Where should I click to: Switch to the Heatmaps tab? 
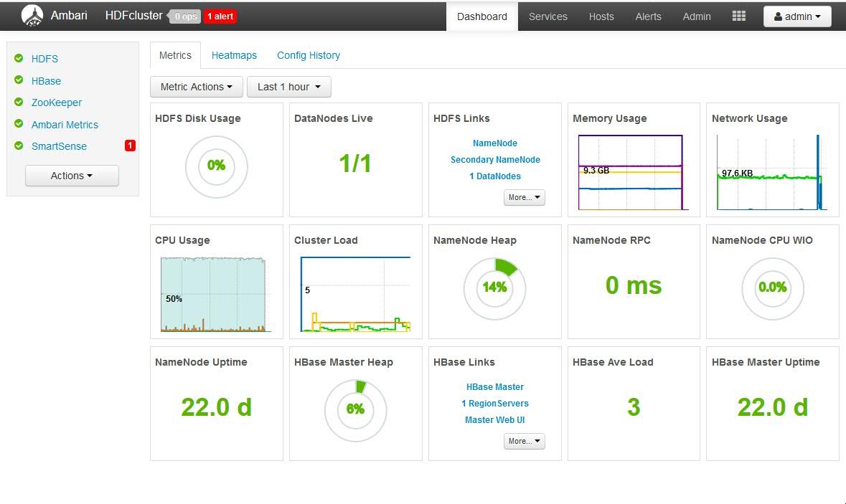tap(234, 55)
